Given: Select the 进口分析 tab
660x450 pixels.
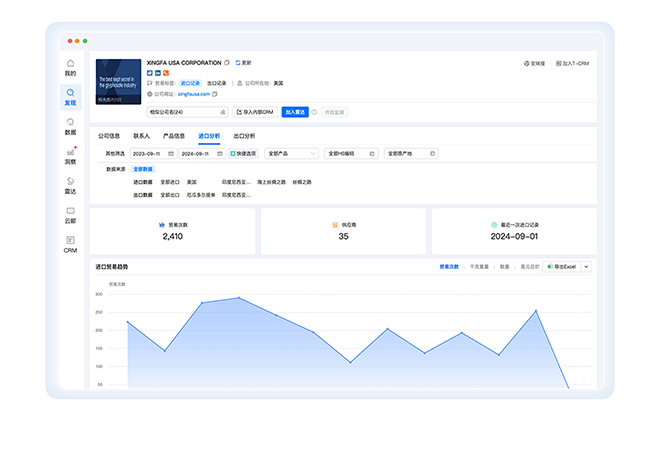Looking at the screenshot, I should pyautogui.click(x=209, y=136).
